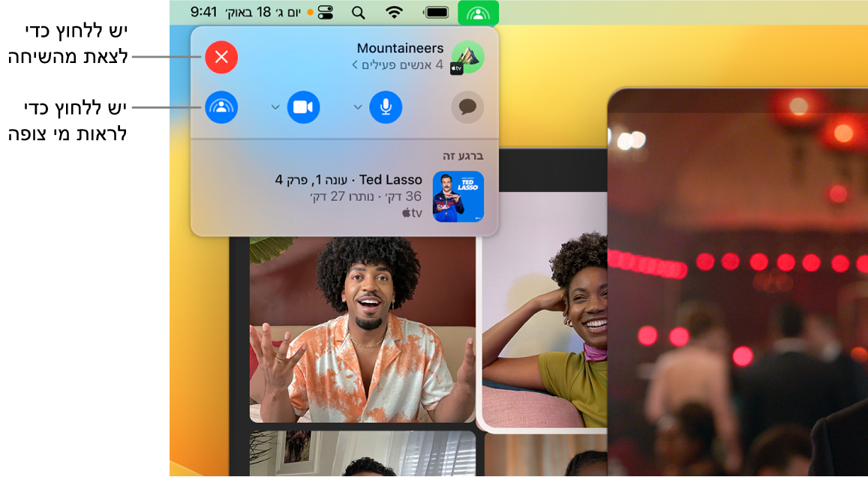Viewport: 868px width, 477px height.
Task: Click the Ted Lasso video playback window
Action: [738, 282]
